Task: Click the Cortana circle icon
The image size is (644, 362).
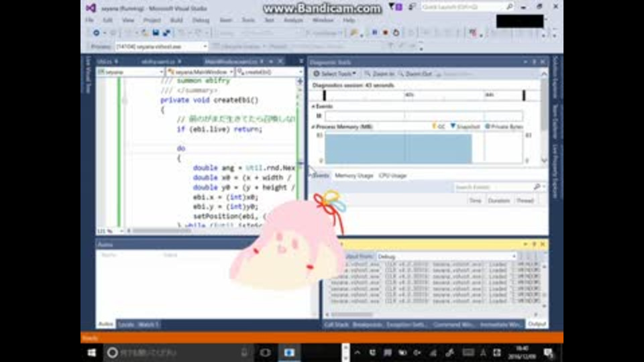Action: tap(113, 353)
